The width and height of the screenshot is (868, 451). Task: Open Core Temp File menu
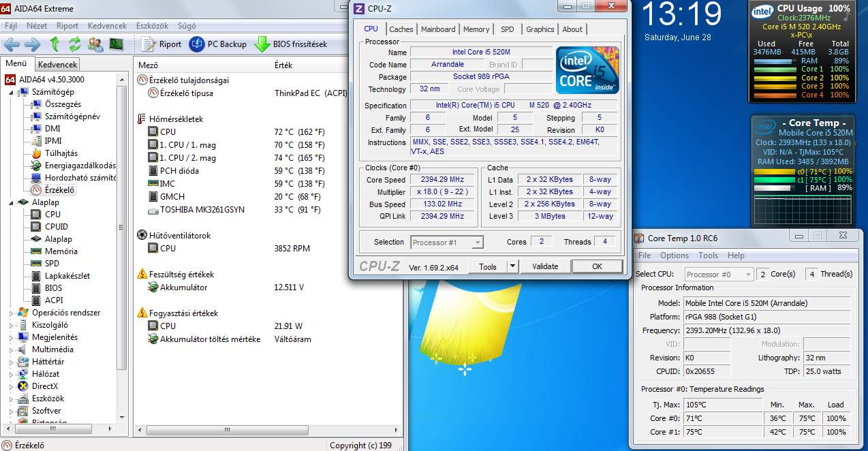(645, 255)
